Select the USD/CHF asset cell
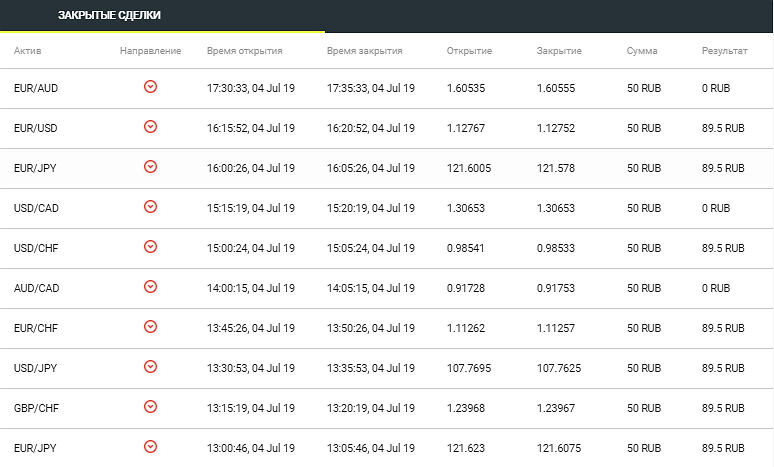Viewport: 774px width, 467px height. (36, 248)
